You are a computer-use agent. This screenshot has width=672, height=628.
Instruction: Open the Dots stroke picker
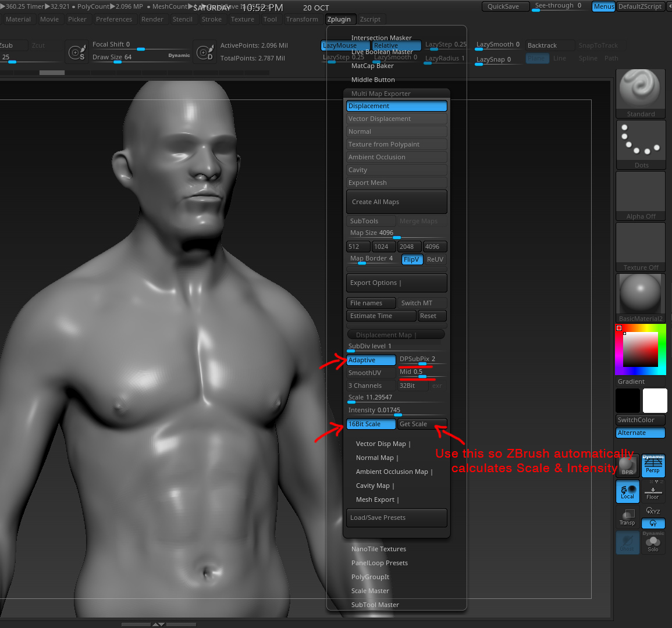tap(640, 145)
